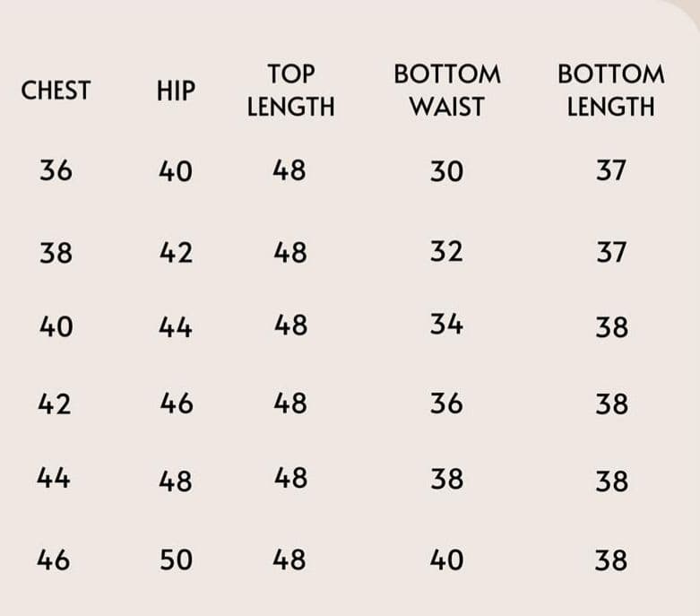The width and height of the screenshot is (700, 616).
Task: Click the CHEST column header
Action: coord(56,91)
